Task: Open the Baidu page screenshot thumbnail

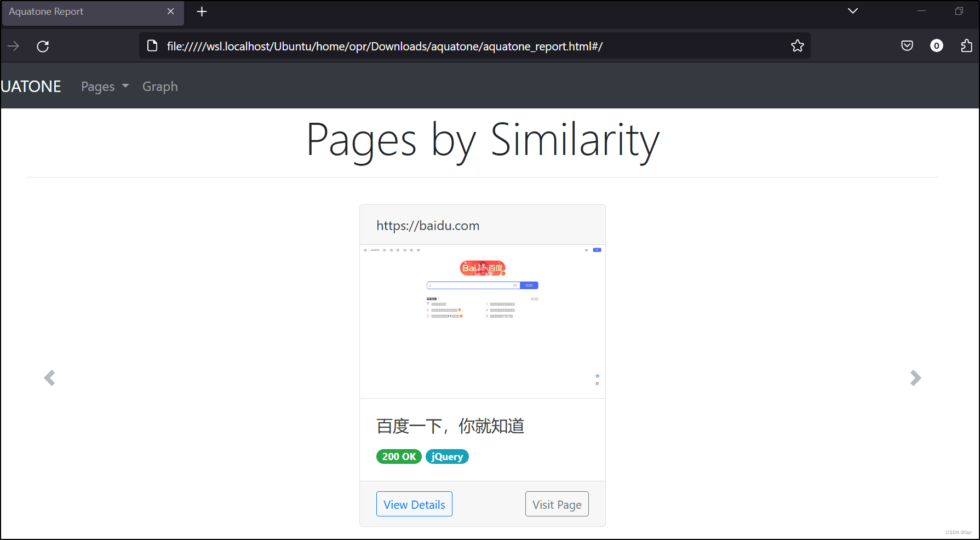Action: pyautogui.click(x=483, y=321)
